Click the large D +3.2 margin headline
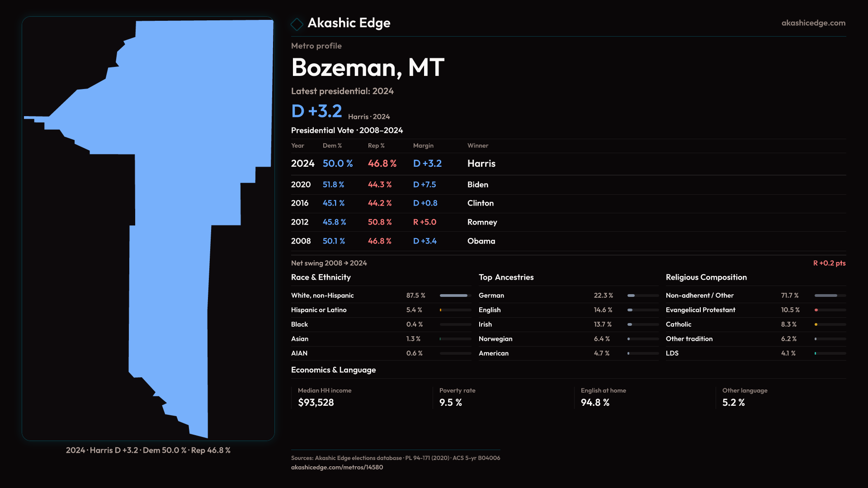This screenshot has height=488, width=868. [316, 111]
